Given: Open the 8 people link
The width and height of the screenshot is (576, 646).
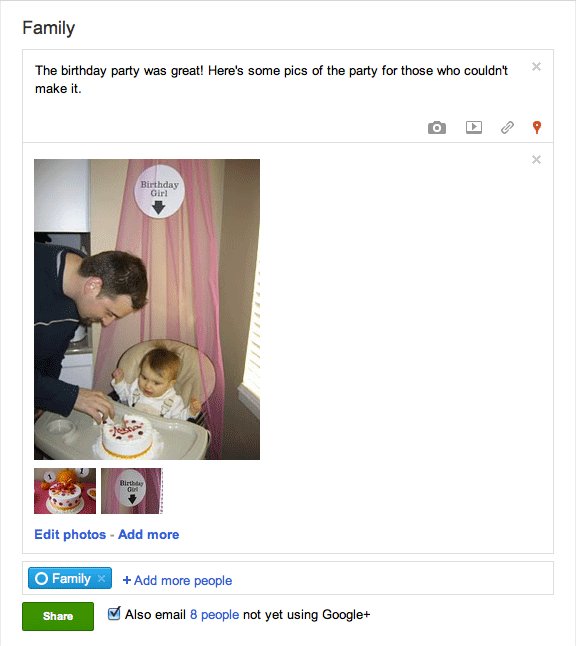Looking at the screenshot, I should point(214,615).
